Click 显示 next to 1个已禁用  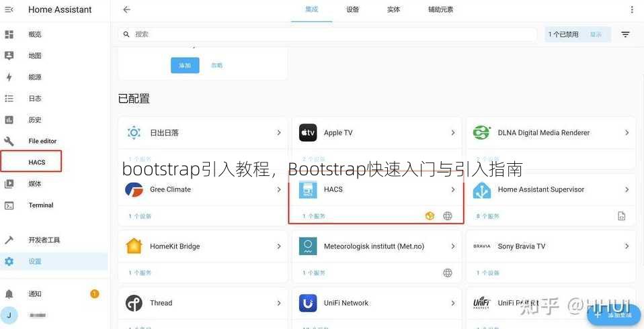pyautogui.click(x=596, y=34)
